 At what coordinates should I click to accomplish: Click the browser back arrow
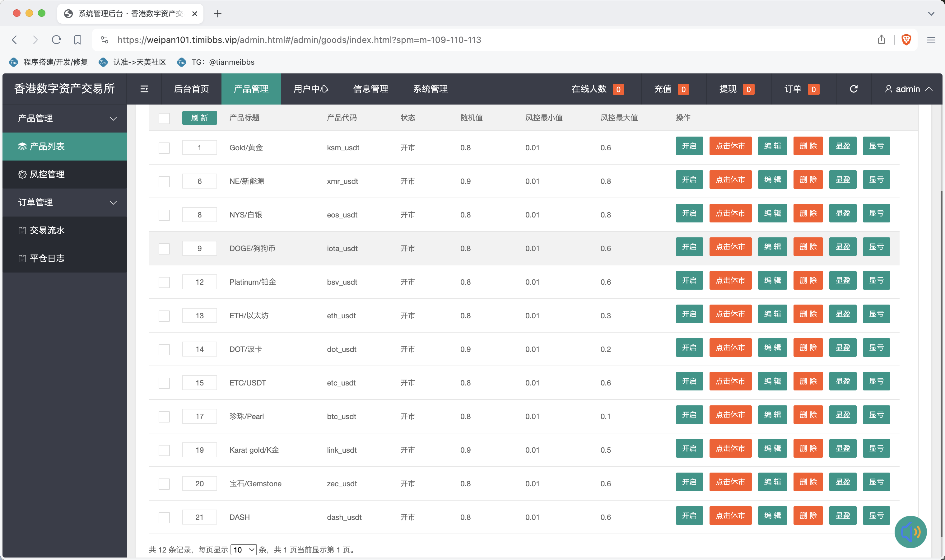point(15,40)
